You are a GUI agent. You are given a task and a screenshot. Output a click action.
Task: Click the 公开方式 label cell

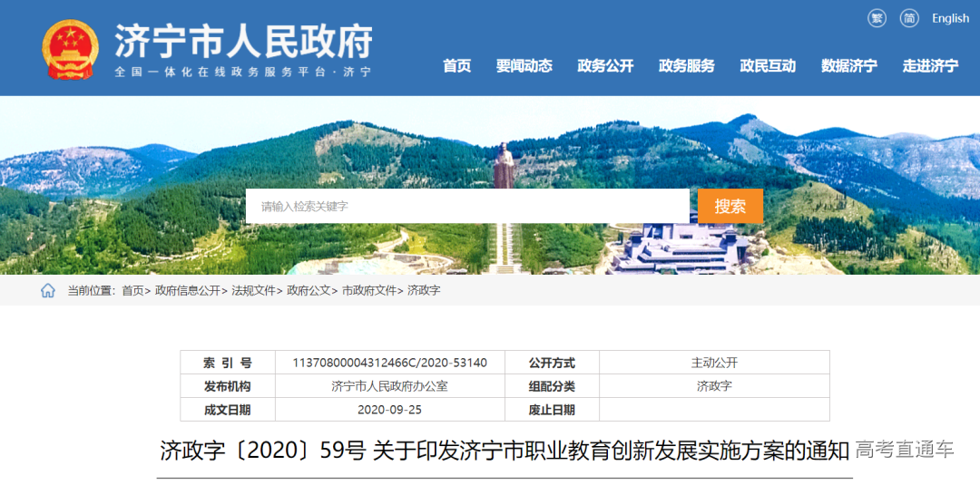pyautogui.click(x=552, y=363)
